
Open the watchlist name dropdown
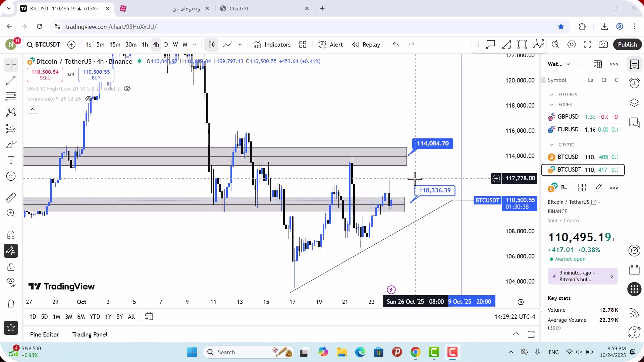559,64
